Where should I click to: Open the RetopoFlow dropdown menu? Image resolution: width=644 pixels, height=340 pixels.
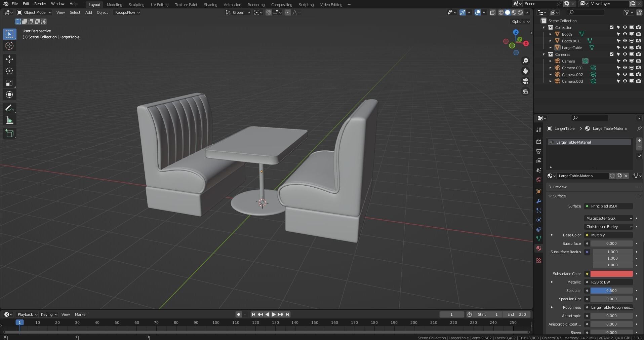point(127,12)
